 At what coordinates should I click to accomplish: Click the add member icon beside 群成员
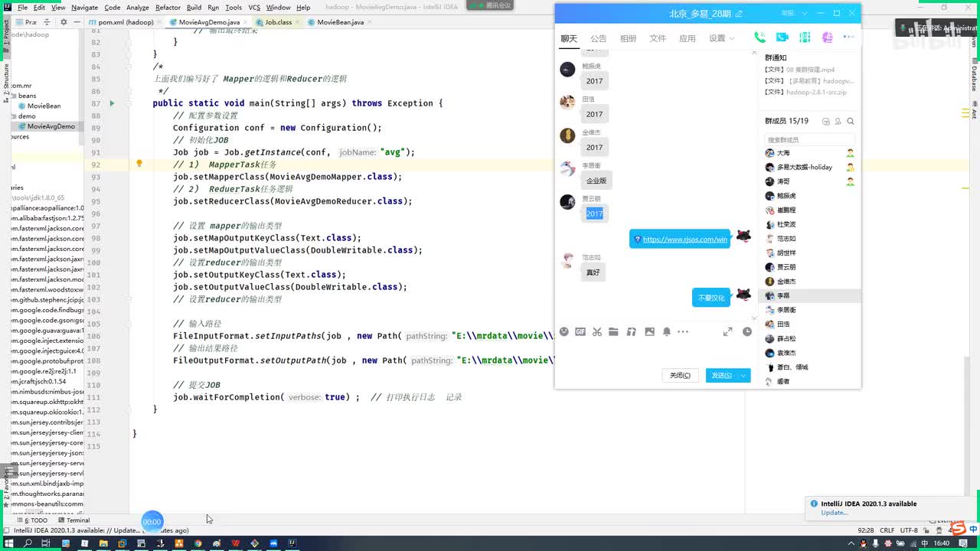[x=838, y=121]
